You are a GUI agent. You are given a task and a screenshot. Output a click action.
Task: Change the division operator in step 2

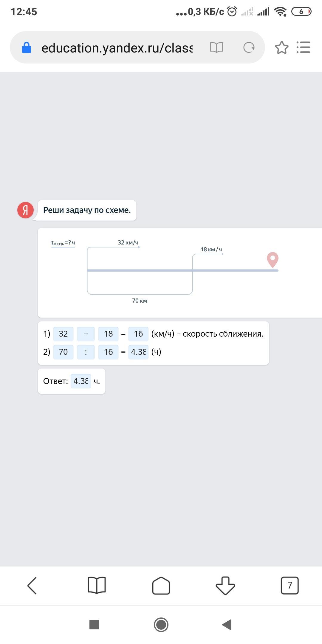point(86,352)
